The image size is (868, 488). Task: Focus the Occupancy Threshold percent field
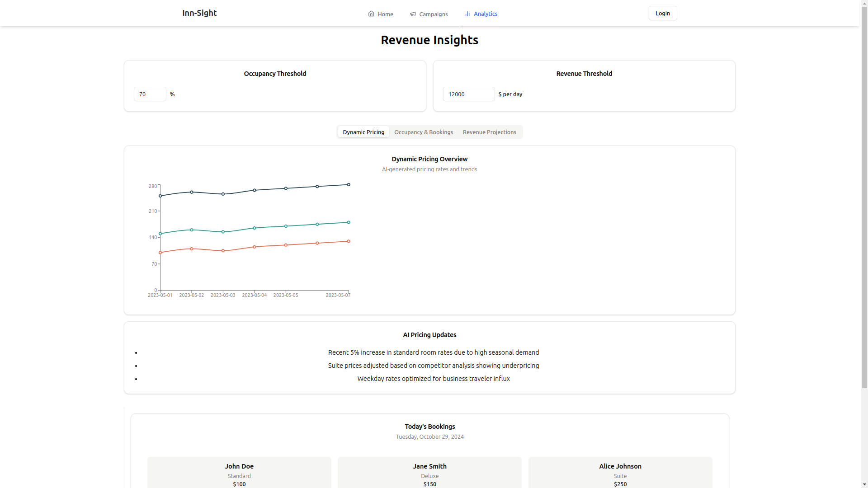[150, 94]
